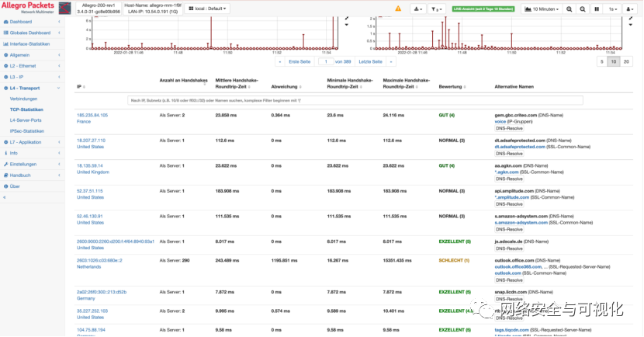
Task: Open IPv6 2603:1026:c03:680e::2 link
Action: pyautogui.click(x=99, y=261)
